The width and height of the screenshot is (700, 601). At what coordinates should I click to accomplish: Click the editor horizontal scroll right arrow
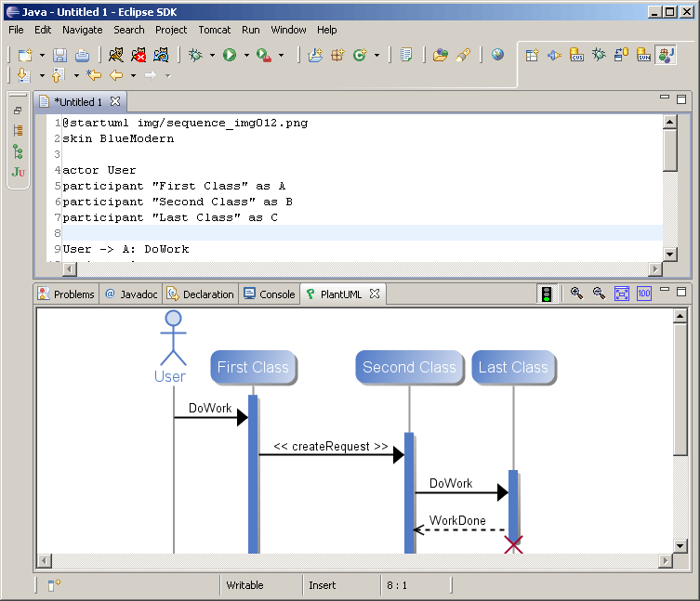coord(654,268)
